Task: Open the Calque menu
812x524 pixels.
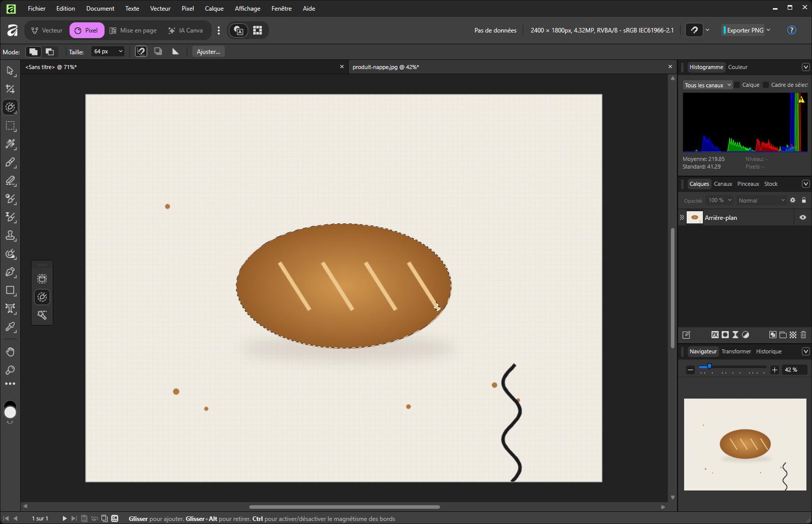Action: tap(214, 9)
